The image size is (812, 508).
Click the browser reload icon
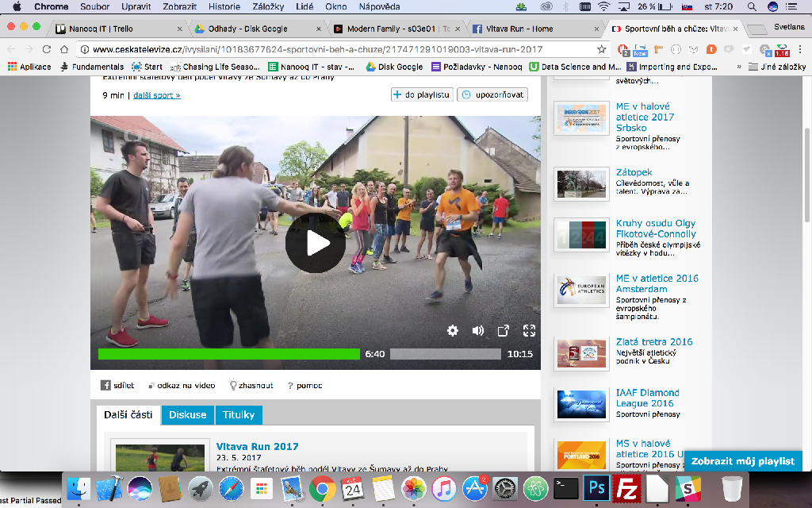47,49
